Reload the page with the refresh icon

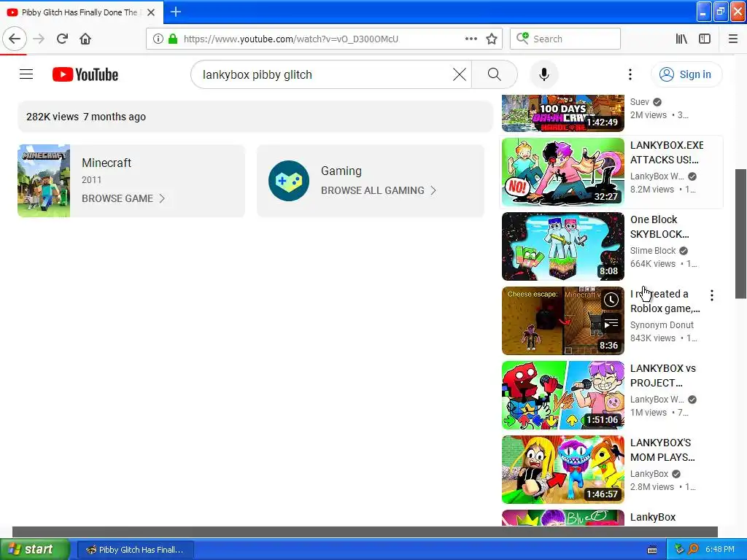click(63, 39)
